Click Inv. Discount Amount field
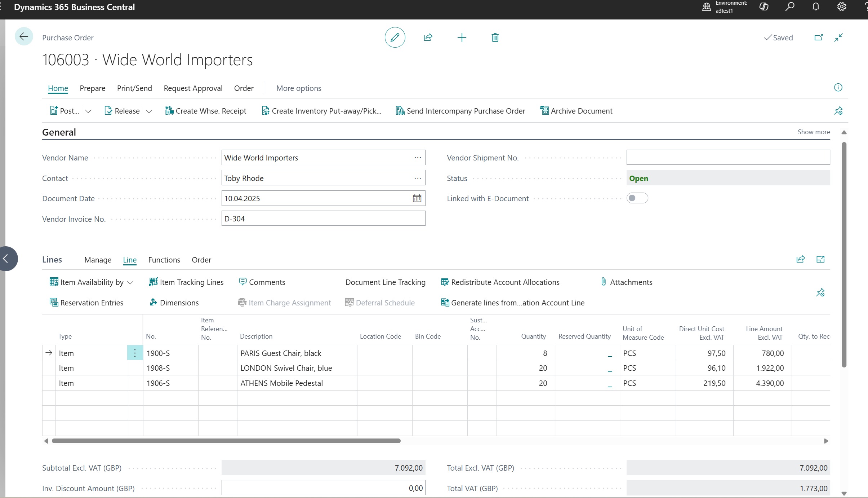 [x=323, y=488]
